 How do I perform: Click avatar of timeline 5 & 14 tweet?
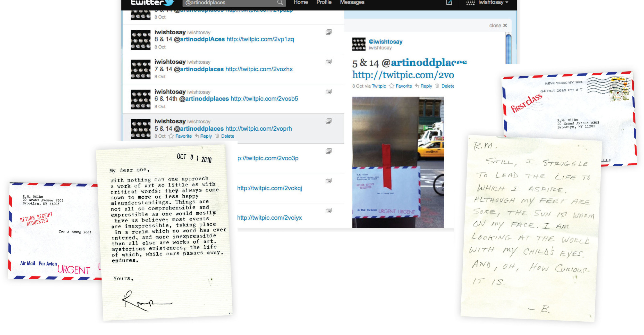pos(140,129)
